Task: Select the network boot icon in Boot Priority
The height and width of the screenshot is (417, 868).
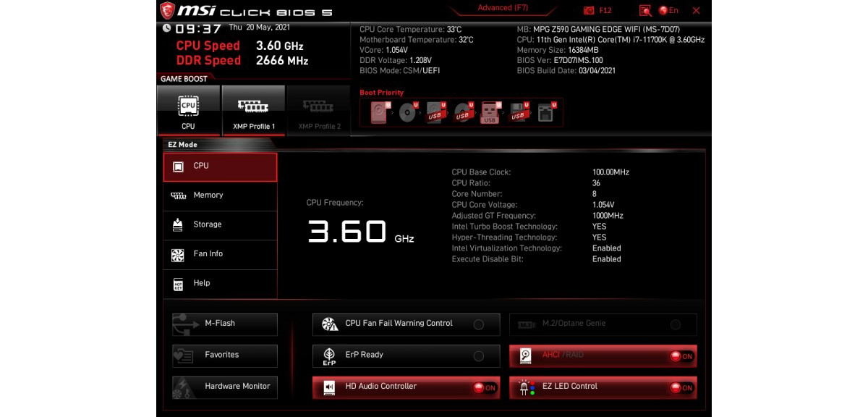Action: [x=546, y=112]
